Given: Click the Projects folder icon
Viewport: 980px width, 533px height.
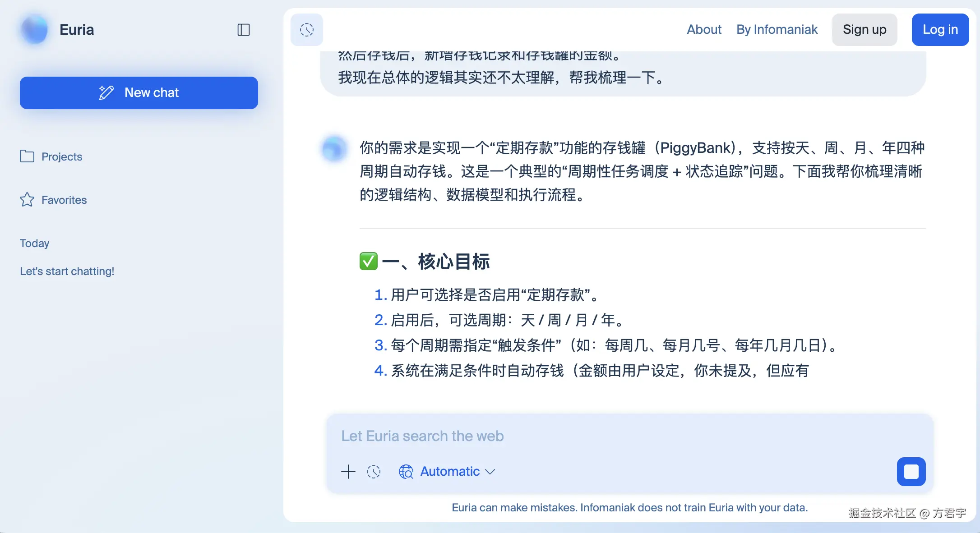Looking at the screenshot, I should 27,156.
